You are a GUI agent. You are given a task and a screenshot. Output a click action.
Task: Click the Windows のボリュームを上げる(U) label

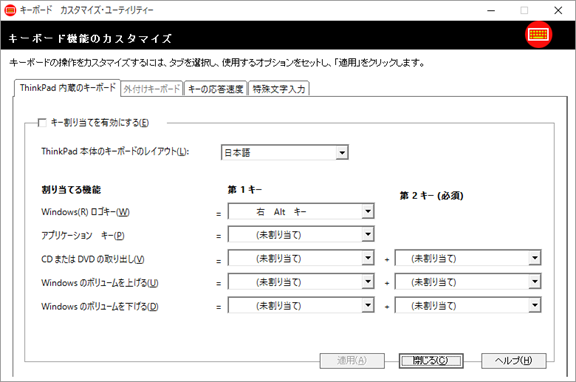click(x=100, y=283)
